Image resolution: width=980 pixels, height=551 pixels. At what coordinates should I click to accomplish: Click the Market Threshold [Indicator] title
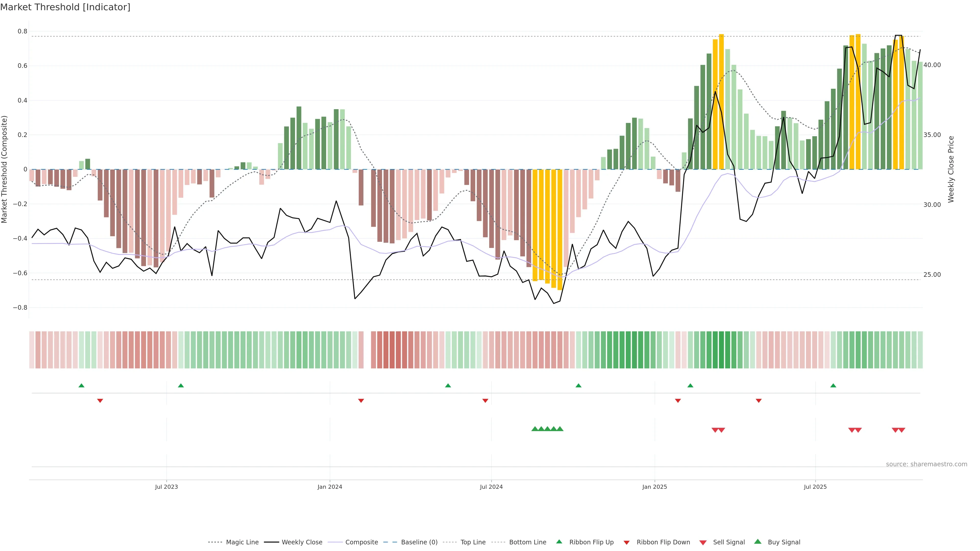tap(65, 7)
